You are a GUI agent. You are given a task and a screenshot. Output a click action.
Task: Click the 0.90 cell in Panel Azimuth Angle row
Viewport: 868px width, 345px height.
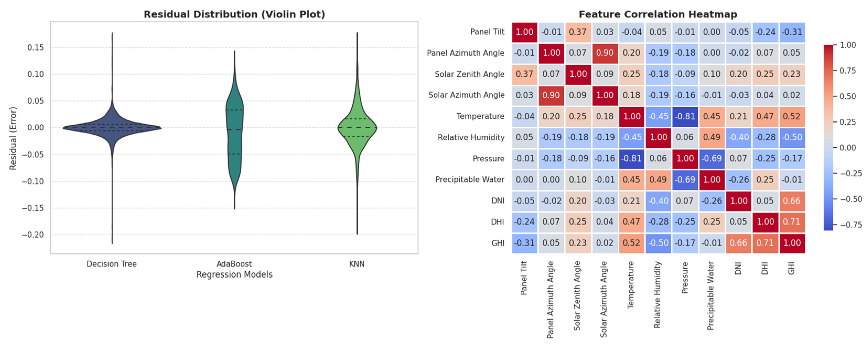605,53
